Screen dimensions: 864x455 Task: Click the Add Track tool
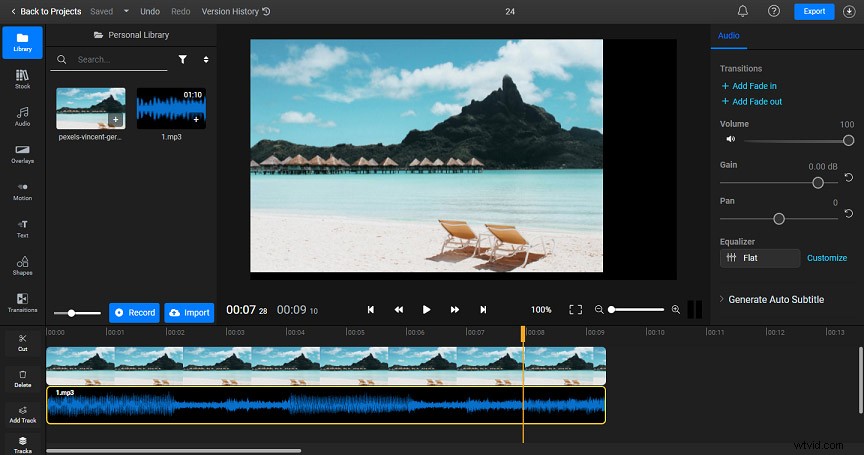pyautogui.click(x=23, y=414)
